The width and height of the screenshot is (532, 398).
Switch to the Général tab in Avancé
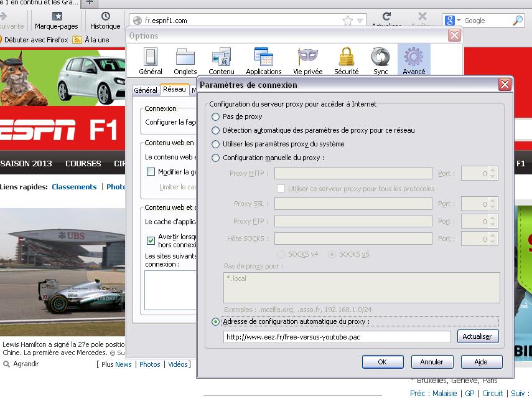point(146,90)
